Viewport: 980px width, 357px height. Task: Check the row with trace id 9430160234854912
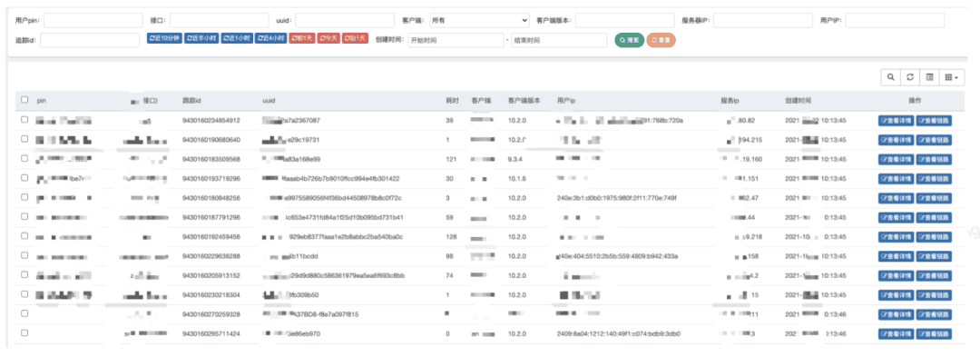click(24, 119)
